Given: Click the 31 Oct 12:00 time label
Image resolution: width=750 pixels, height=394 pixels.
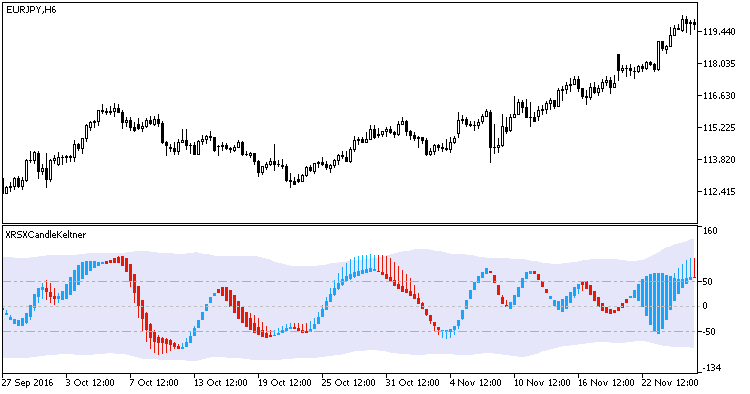Looking at the screenshot, I should 413,383.
